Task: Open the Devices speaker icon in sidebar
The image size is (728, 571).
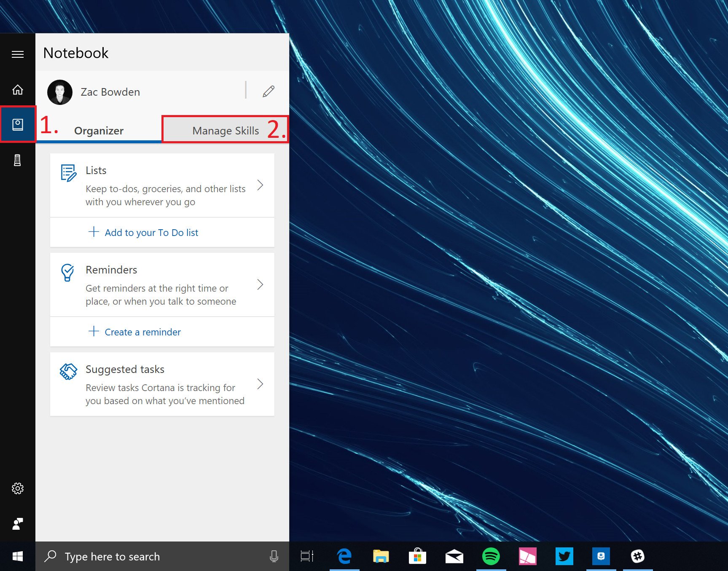Action: pos(18,160)
